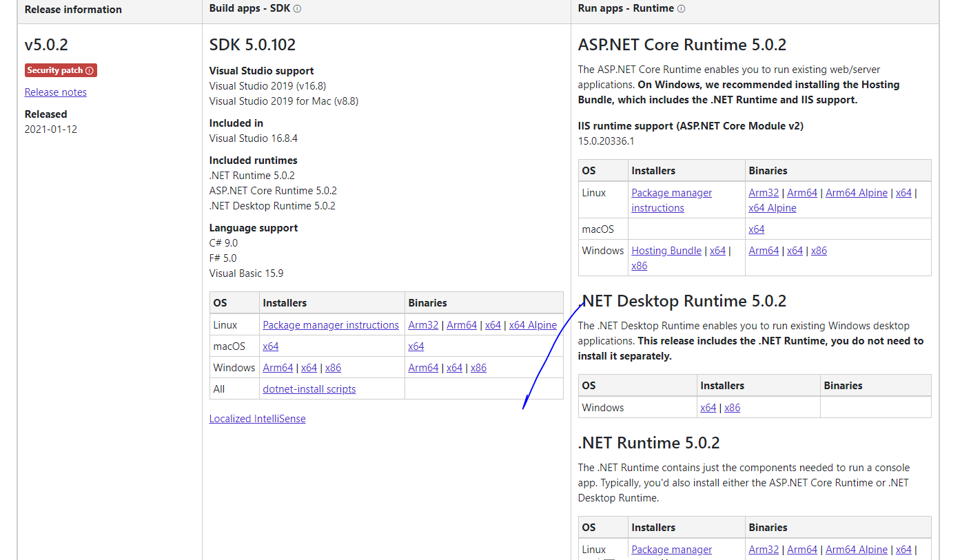Download SDK Windows x64 installer
971x560 pixels.
pyautogui.click(x=309, y=368)
